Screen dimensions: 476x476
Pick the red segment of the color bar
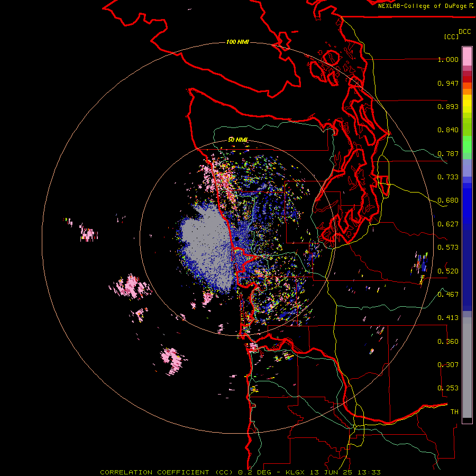(x=467, y=79)
